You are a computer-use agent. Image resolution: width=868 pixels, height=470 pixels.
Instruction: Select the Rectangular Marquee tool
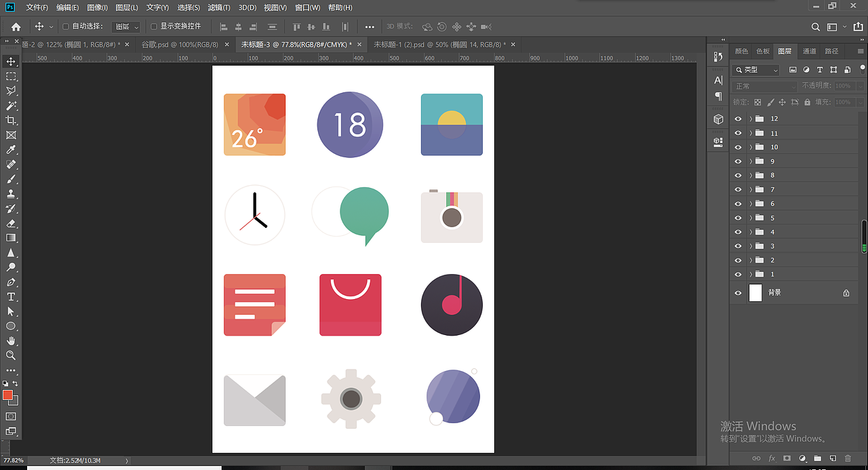[11, 77]
